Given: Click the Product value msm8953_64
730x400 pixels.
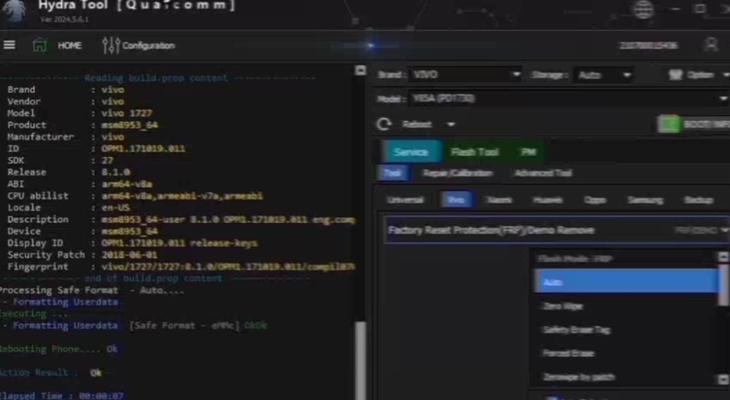Looking at the screenshot, I should click(129, 125).
